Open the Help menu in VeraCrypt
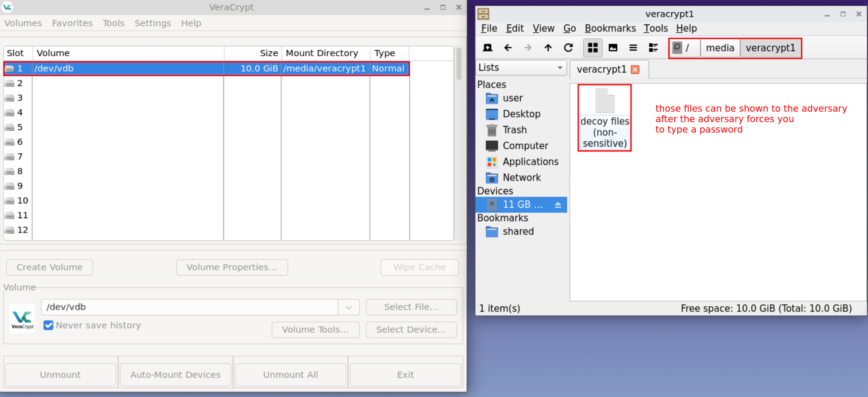This screenshot has height=397, width=868. tap(191, 23)
